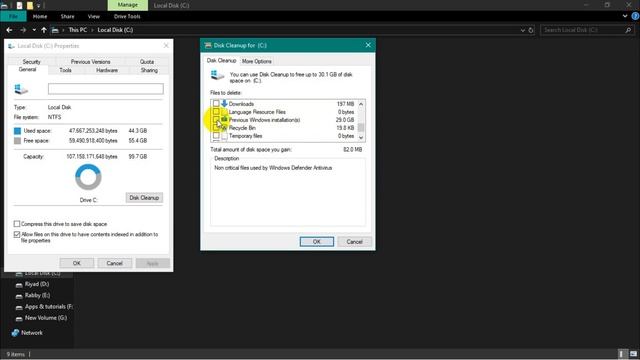Image resolution: width=640 pixels, height=360 pixels.
Task: Tick the Downloads checkbox in Disk Cleanup
Action: [216, 104]
